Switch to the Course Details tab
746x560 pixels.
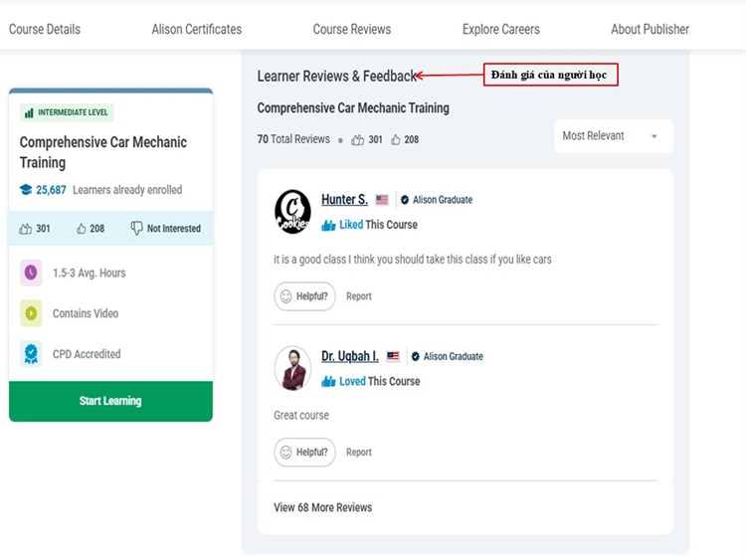[45, 29]
